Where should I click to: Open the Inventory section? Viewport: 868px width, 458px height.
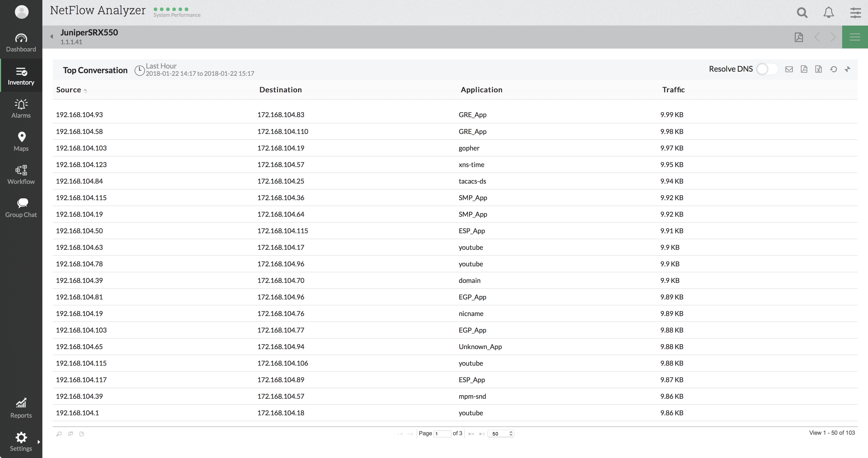pyautogui.click(x=21, y=76)
